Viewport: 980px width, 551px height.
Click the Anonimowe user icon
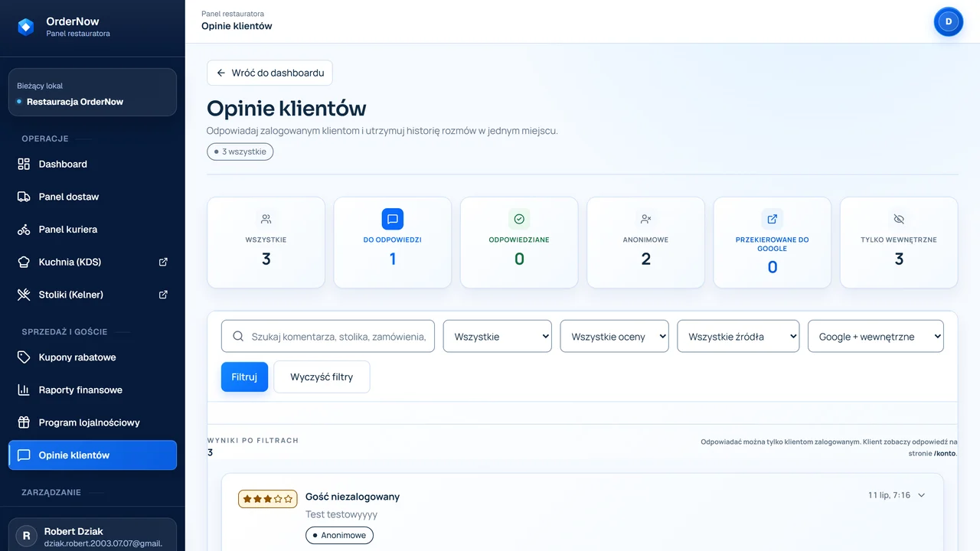click(x=646, y=219)
